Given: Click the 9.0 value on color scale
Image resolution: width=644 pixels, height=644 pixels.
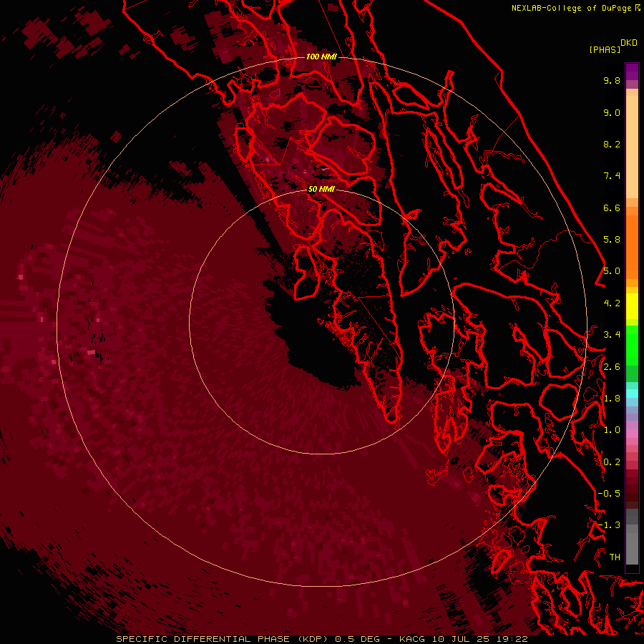Looking at the screenshot, I should point(612,112).
